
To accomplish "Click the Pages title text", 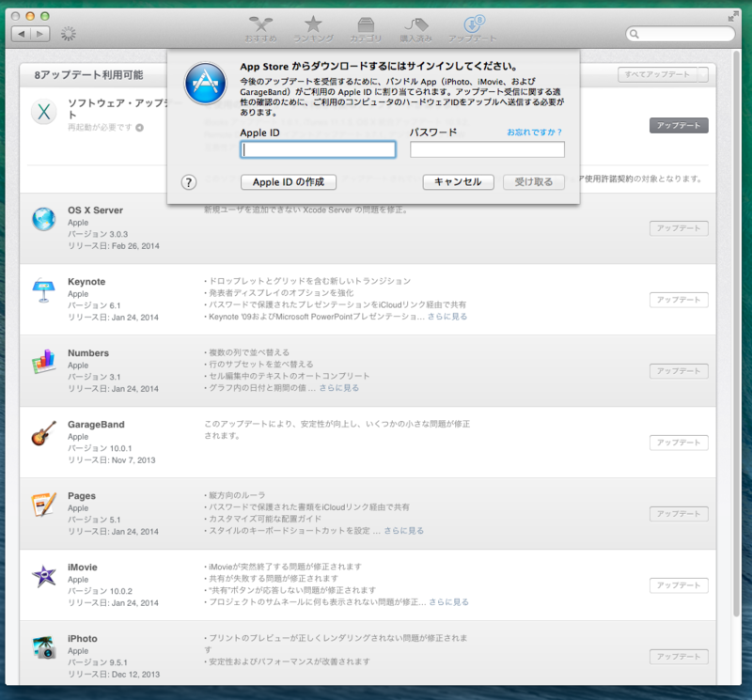I will (x=82, y=496).
